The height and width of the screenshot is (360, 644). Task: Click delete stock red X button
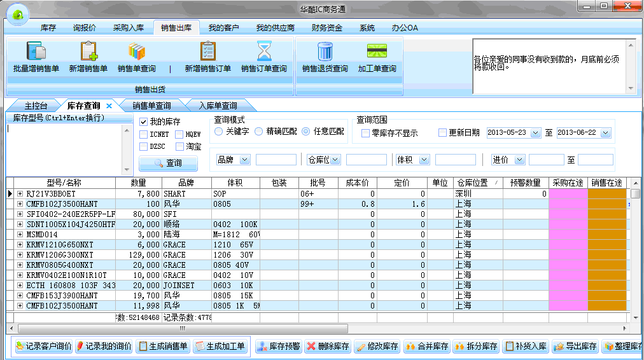(x=328, y=347)
